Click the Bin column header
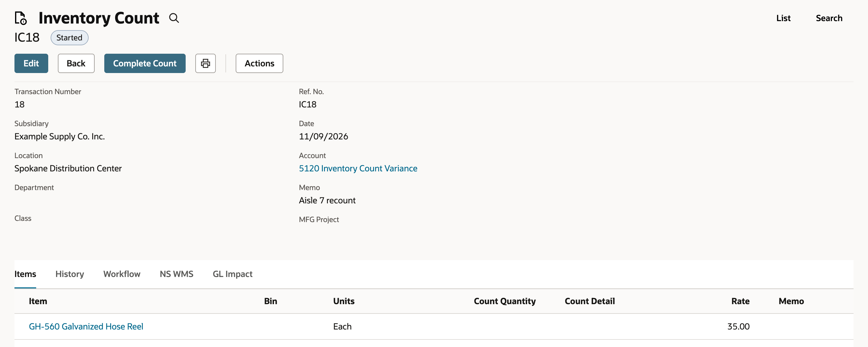868x347 pixels. [x=271, y=301]
